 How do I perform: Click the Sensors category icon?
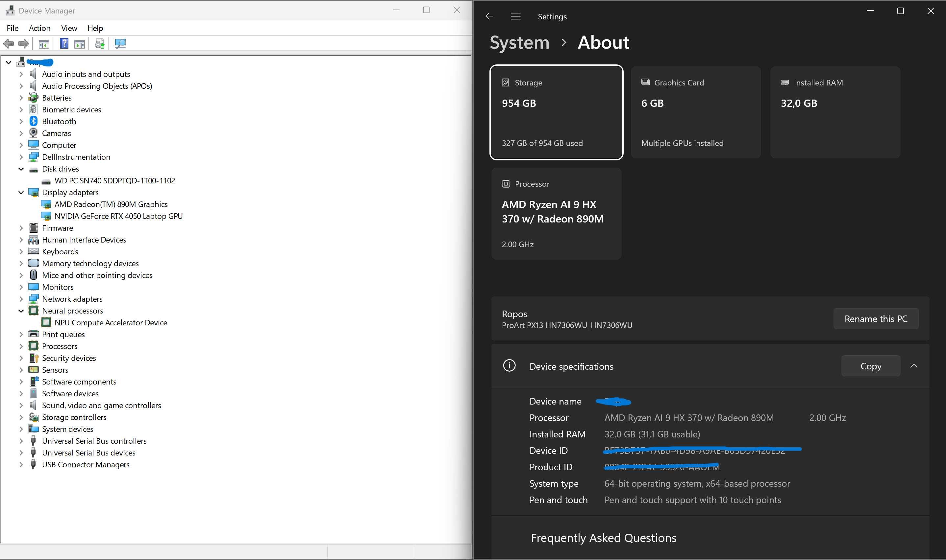coord(33,369)
